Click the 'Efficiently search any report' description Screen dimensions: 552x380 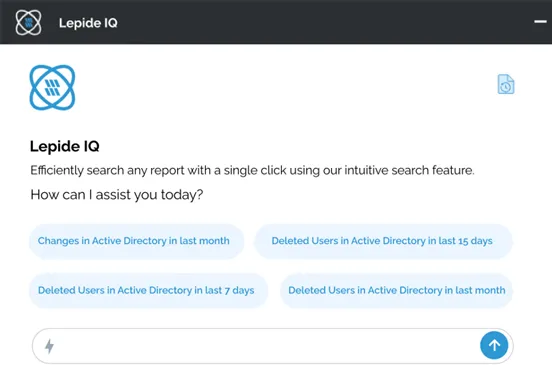coord(252,170)
